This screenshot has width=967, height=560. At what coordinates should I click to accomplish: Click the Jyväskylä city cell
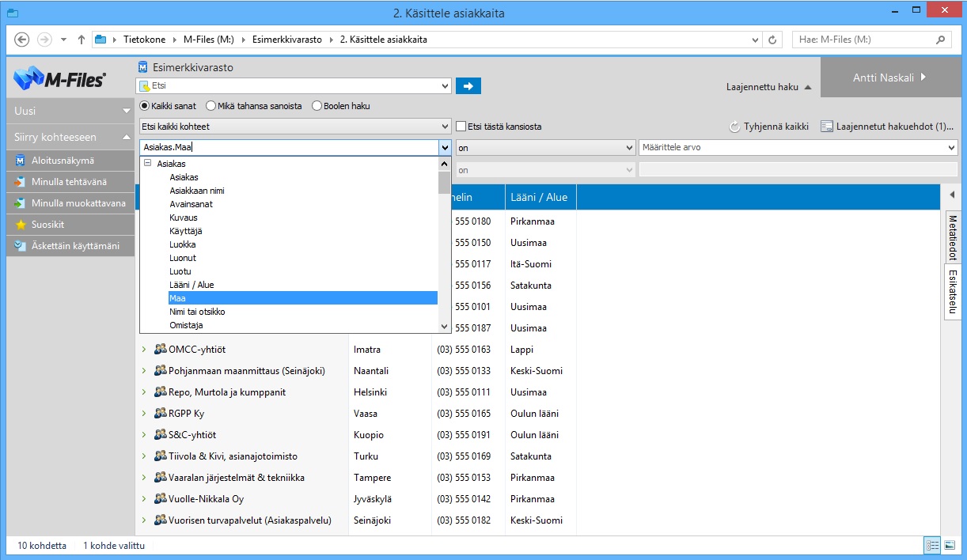tap(373, 498)
